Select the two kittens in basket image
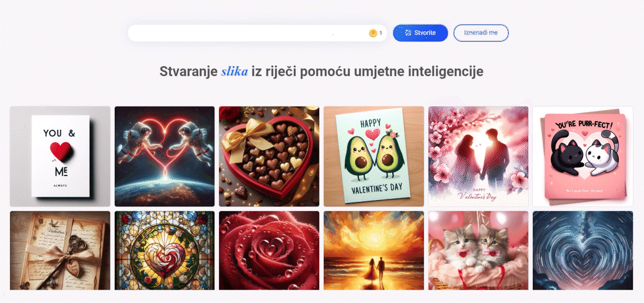This screenshot has width=644, height=303. (478, 250)
